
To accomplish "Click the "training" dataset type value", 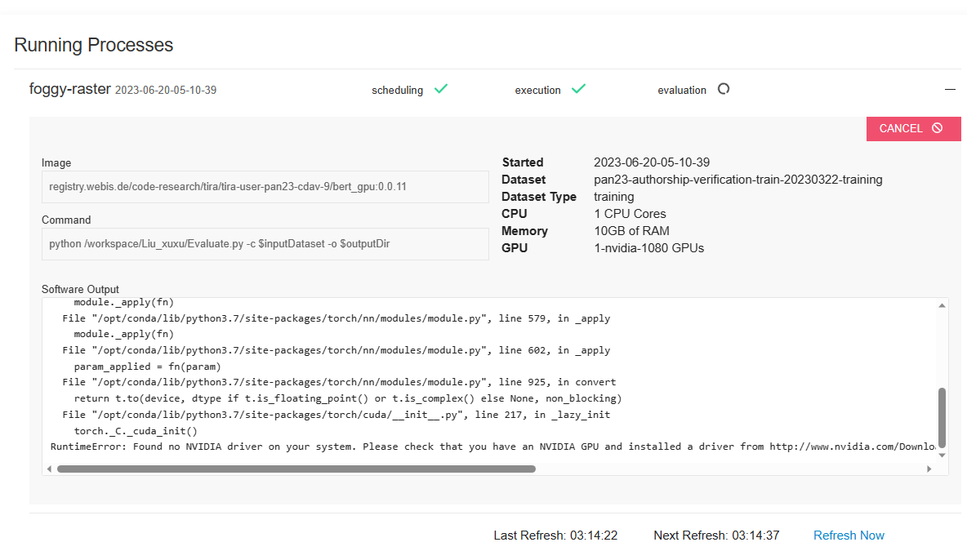I will tap(613, 197).
